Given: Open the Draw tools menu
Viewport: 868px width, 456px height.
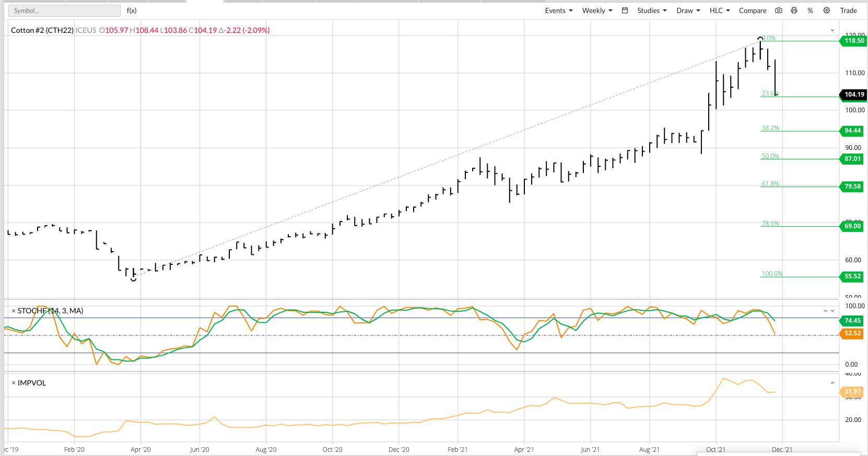Looking at the screenshot, I should coord(688,10).
